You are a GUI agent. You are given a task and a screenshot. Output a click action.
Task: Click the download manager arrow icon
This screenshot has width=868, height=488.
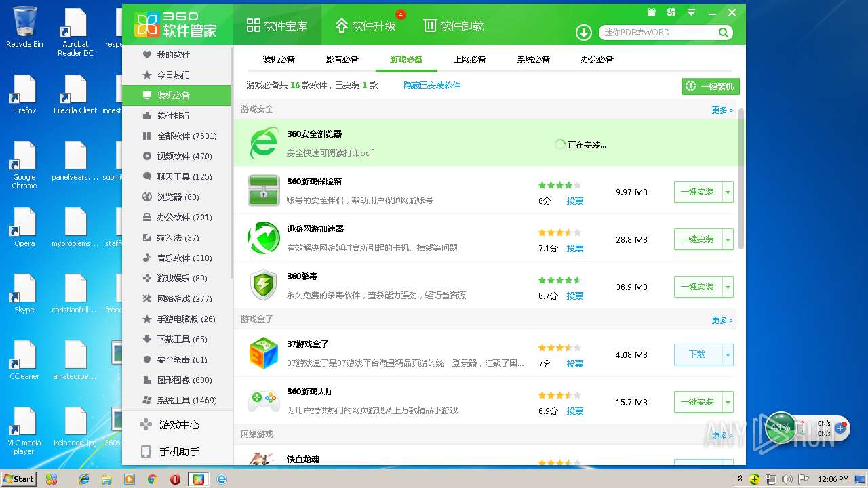(583, 33)
